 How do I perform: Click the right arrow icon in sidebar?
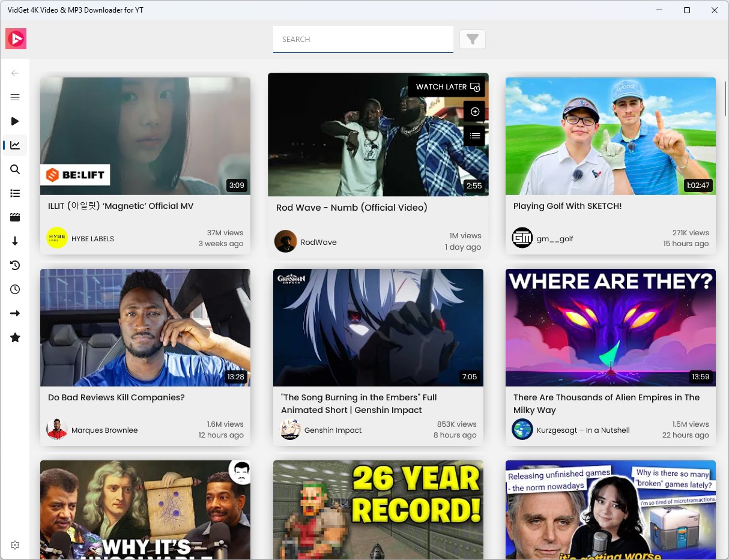click(x=15, y=313)
